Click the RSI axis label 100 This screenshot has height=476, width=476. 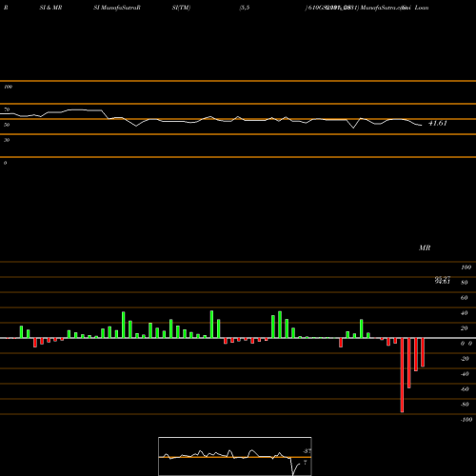9,87
